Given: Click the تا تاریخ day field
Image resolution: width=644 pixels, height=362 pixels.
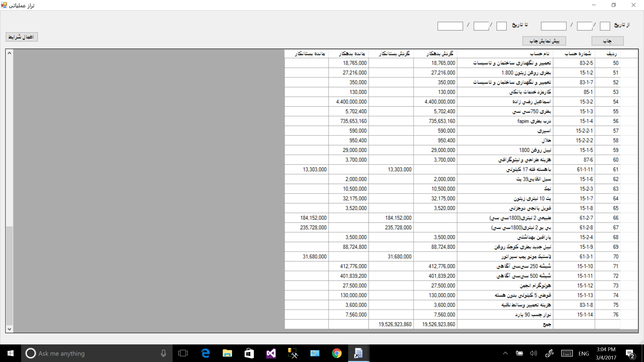Looking at the screenshot, I should [501, 26].
